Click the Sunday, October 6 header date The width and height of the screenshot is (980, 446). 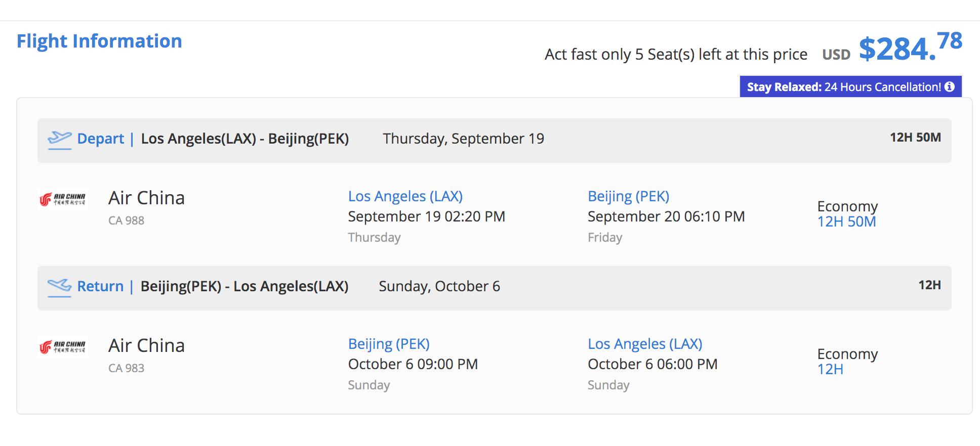[x=439, y=286]
